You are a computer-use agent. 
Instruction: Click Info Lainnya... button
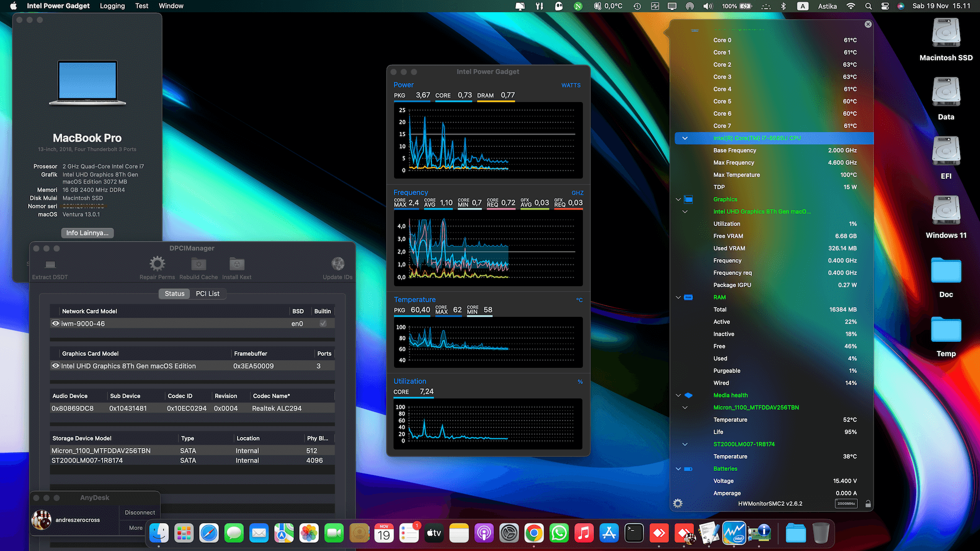[x=87, y=233]
